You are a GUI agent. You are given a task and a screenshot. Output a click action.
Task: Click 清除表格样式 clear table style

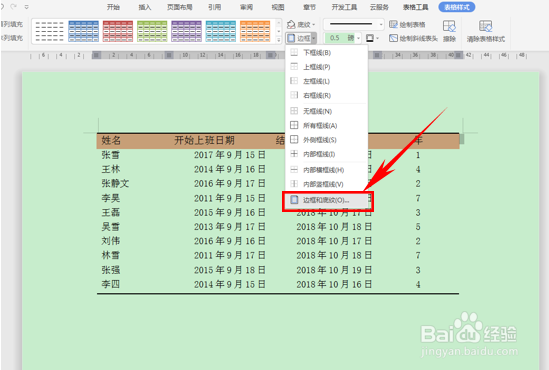pos(486,31)
